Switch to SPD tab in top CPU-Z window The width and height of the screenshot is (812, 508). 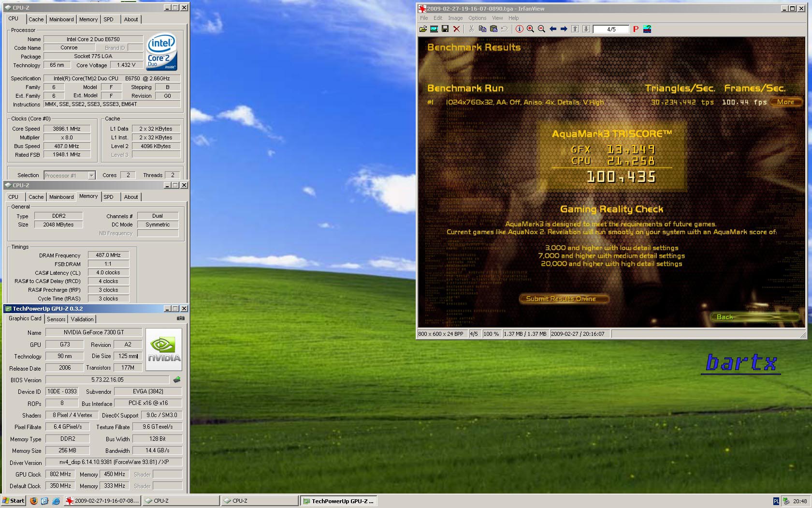click(x=109, y=19)
